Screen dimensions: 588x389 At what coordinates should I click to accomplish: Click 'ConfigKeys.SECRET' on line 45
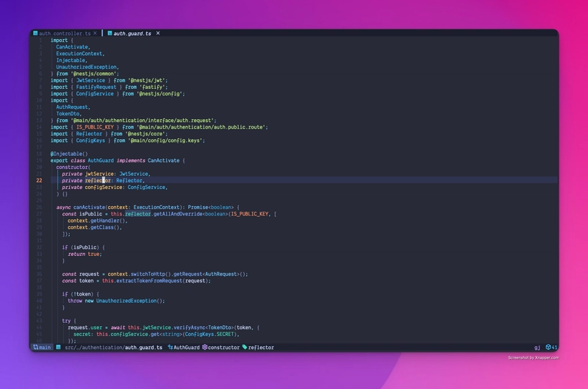pyautogui.click(x=209, y=335)
